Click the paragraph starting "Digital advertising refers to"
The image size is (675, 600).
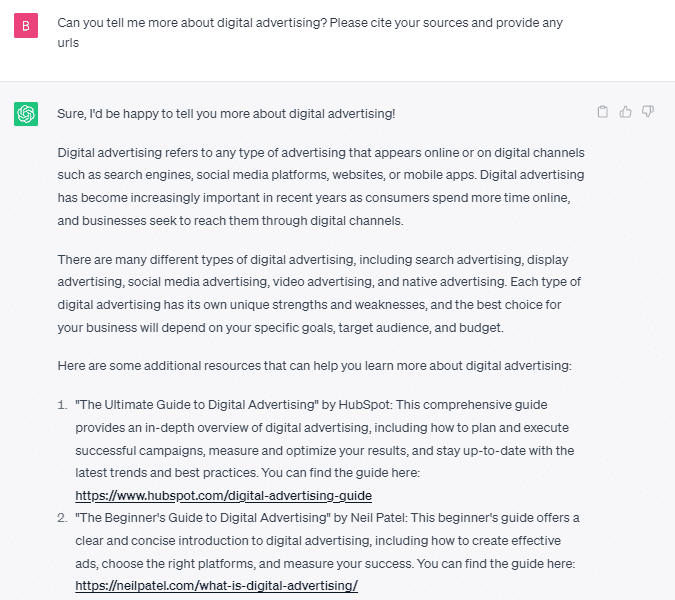[320, 186]
